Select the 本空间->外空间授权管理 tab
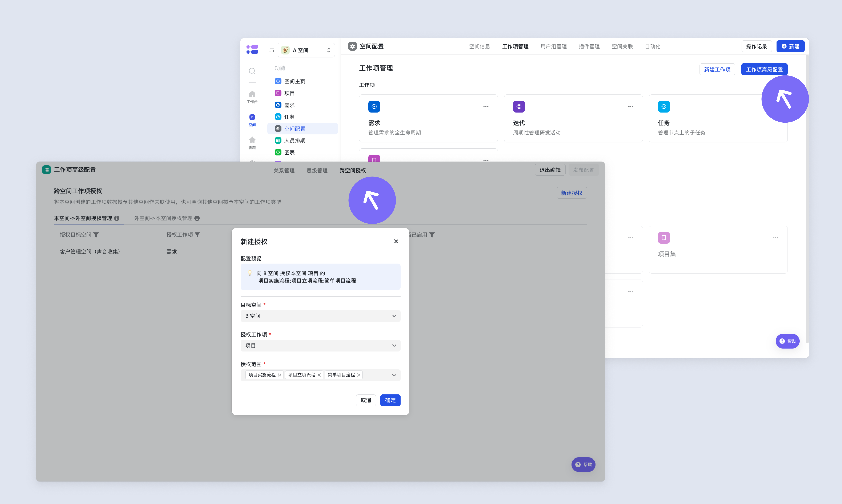Viewport: 842px width, 504px height. click(x=83, y=218)
